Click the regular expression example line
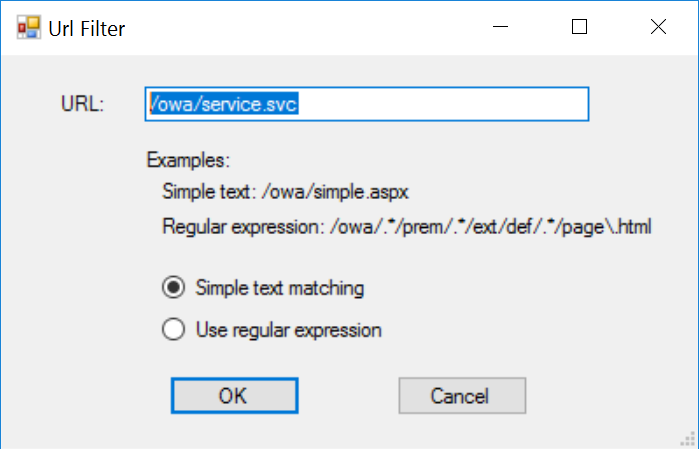 [x=406, y=226]
